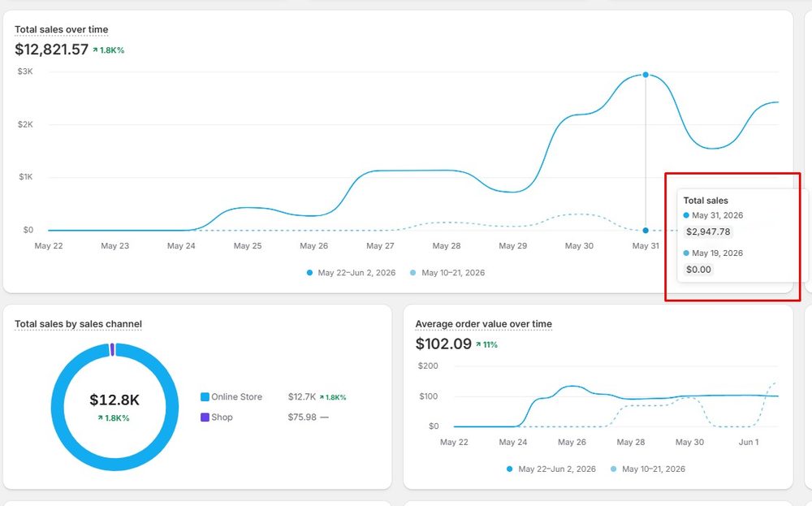The height and width of the screenshot is (506, 812).
Task: Click the May 28 x-axis label in sales chart
Action: click(447, 246)
